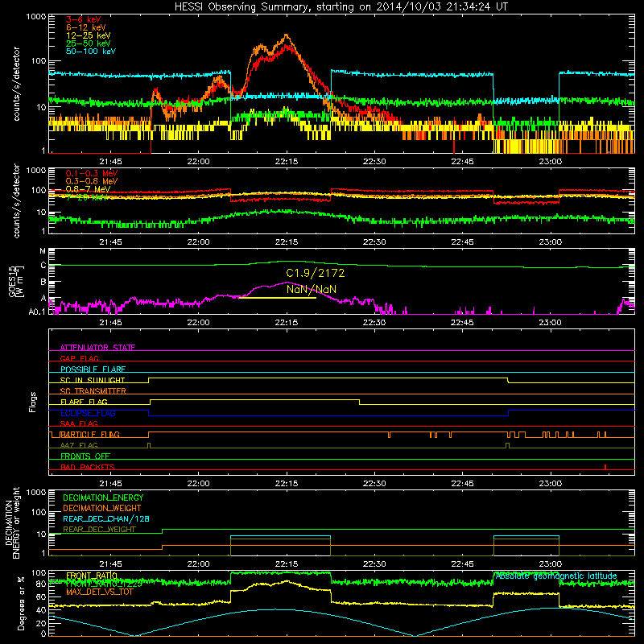This screenshot has height=644, width=644.
Task: Select the cyan "50-100 keV" legend label
Action: (x=91, y=52)
